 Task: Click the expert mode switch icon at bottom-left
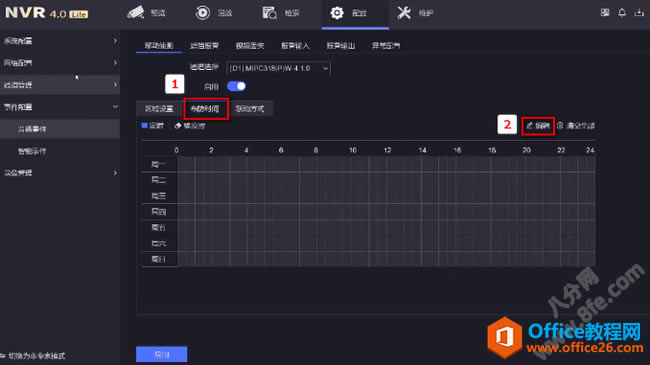pos(3,356)
